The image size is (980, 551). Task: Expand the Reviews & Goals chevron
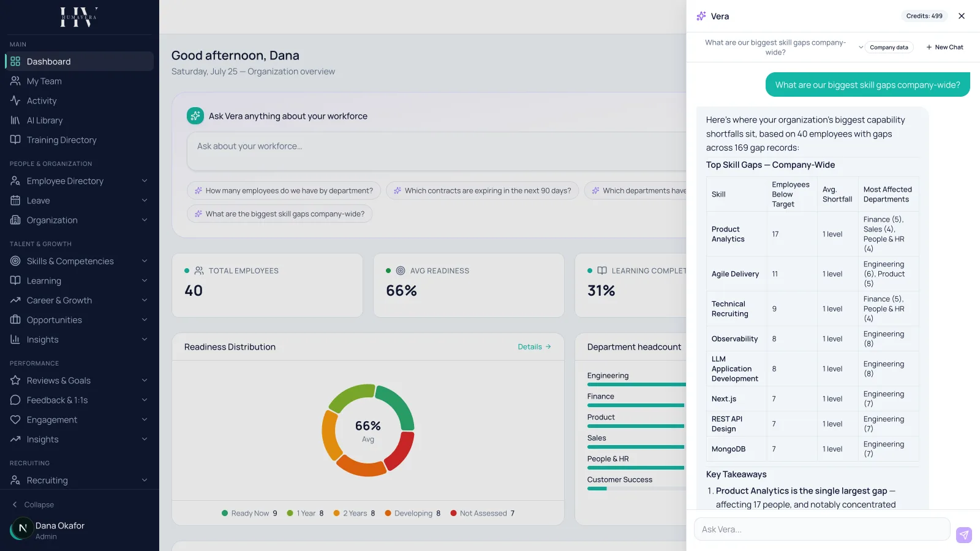(145, 380)
